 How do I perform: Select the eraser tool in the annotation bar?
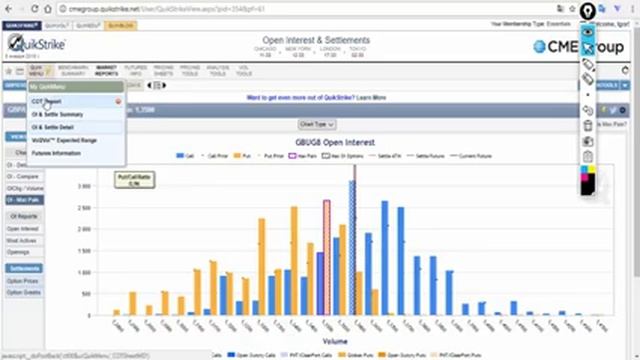coord(588,79)
